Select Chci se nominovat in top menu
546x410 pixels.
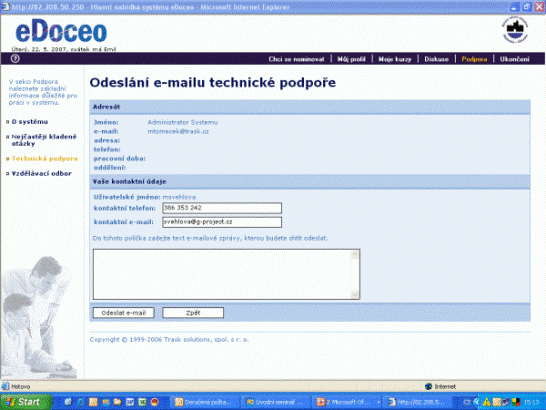click(x=296, y=59)
